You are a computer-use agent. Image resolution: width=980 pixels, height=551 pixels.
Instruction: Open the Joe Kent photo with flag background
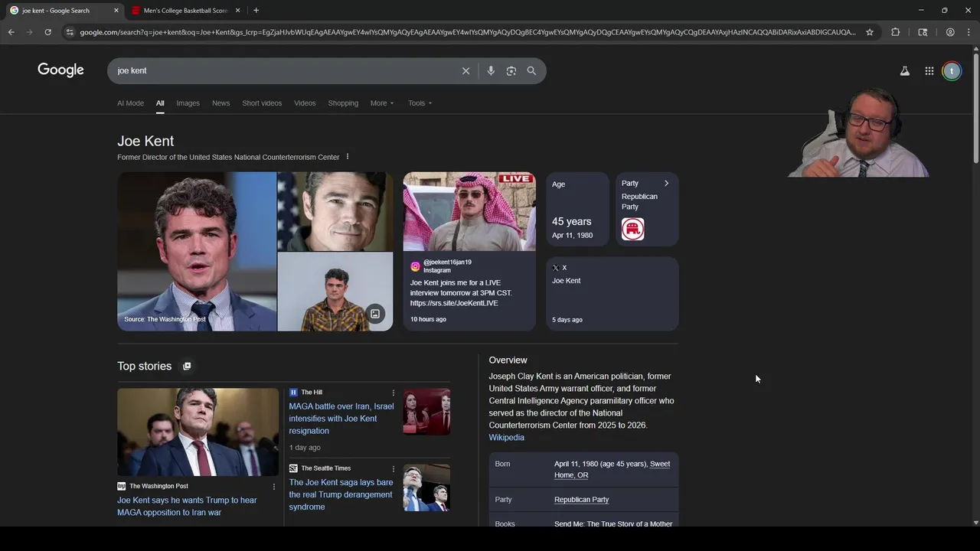click(335, 211)
